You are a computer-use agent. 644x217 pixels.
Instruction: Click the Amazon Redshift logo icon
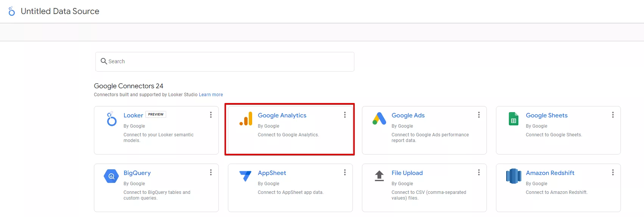pos(514,176)
